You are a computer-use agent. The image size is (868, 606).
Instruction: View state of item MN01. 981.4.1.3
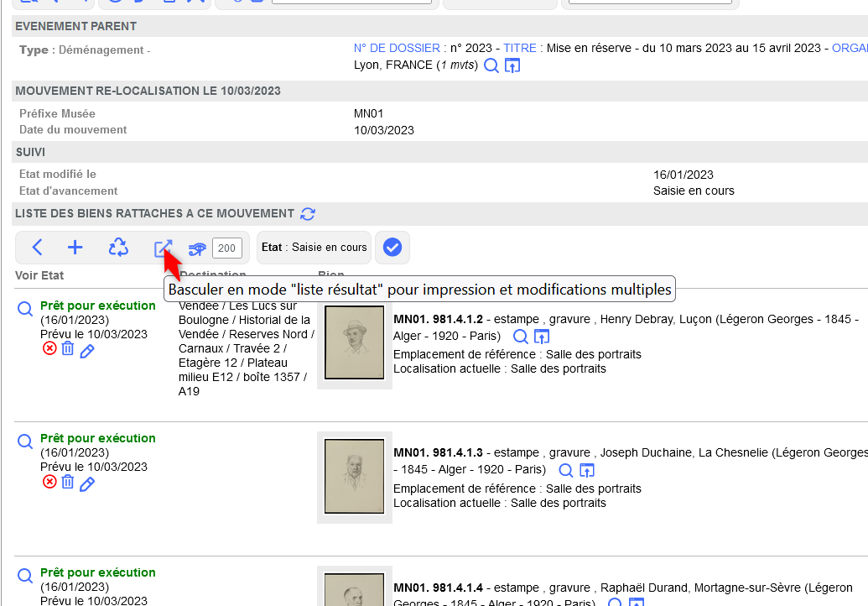tap(25, 441)
